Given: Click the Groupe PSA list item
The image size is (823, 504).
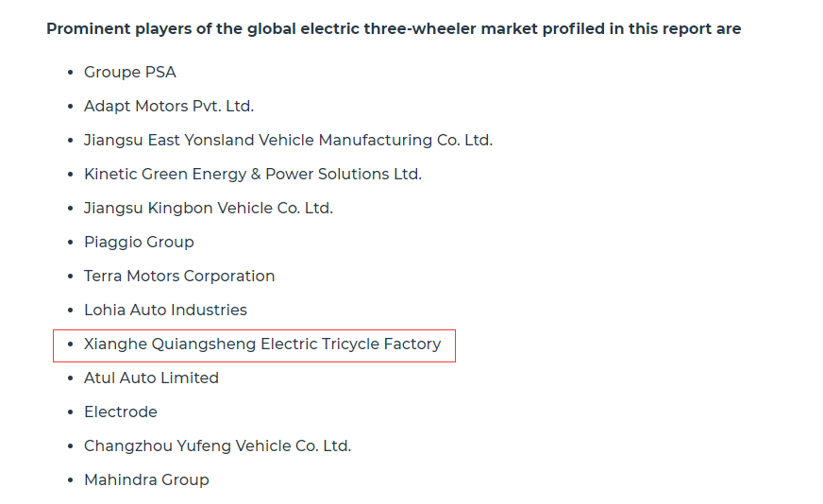Looking at the screenshot, I should pyautogui.click(x=129, y=72).
